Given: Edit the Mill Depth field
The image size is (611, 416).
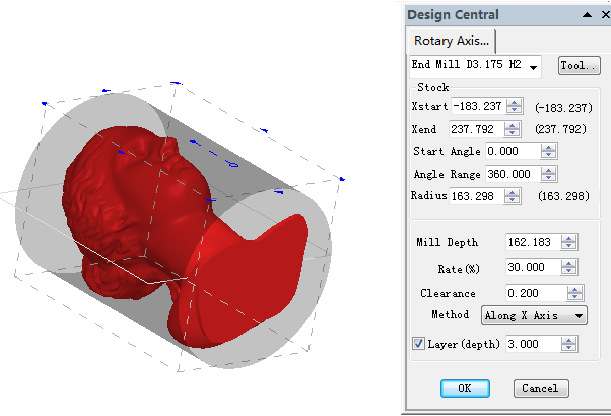Looking at the screenshot, I should 533,242.
